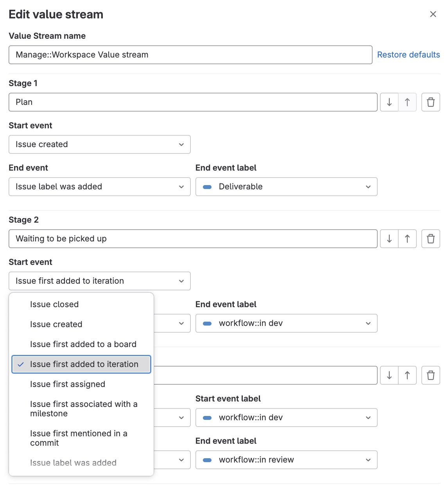Delete Stage 3 with the trash icon

[430, 375]
